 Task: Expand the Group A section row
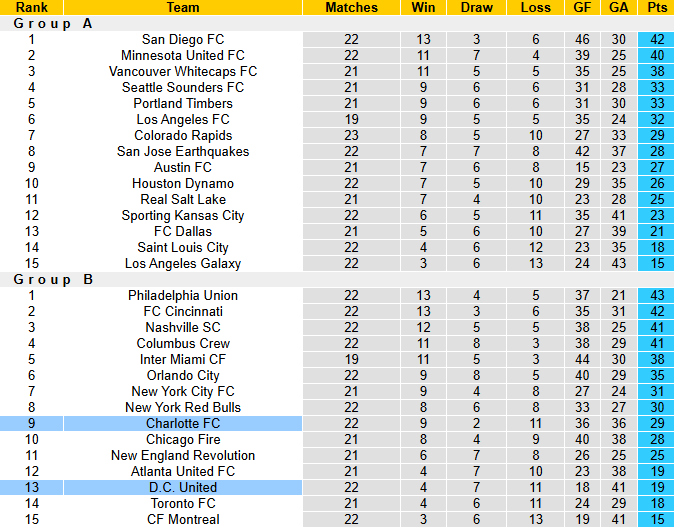tap(53, 24)
